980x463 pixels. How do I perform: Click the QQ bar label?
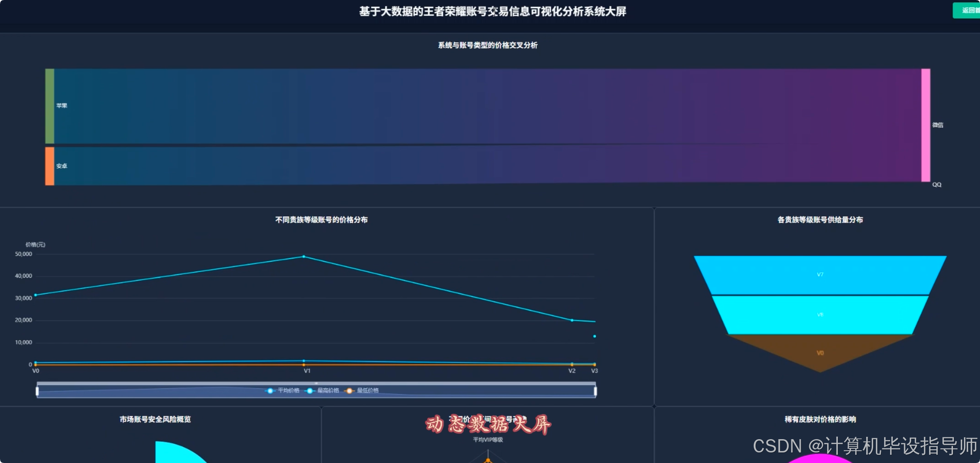point(937,184)
